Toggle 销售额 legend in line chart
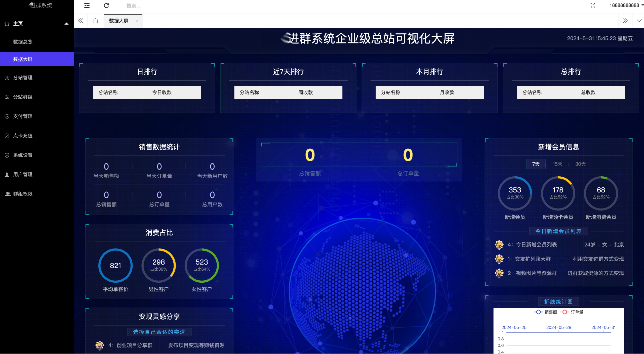The height and width of the screenshot is (354, 644). tap(545, 312)
